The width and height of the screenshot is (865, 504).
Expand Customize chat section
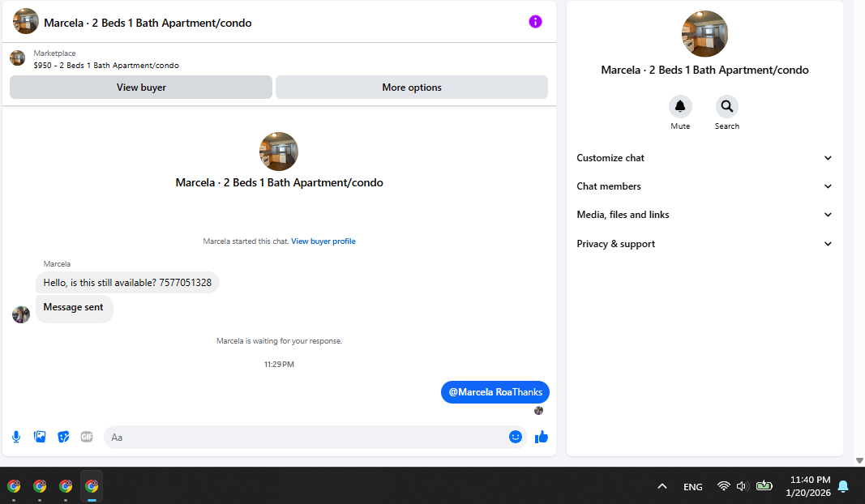coord(704,158)
